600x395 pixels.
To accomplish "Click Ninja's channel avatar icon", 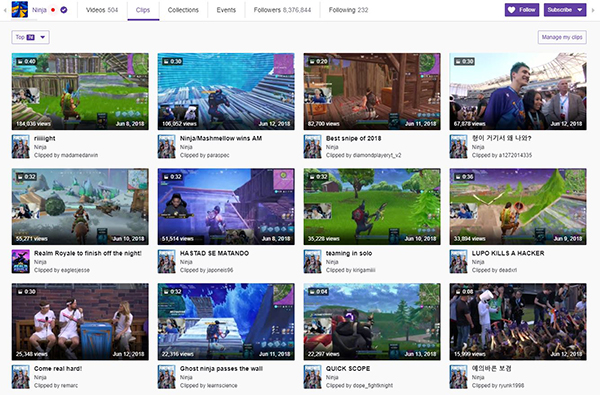I will 20,10.
